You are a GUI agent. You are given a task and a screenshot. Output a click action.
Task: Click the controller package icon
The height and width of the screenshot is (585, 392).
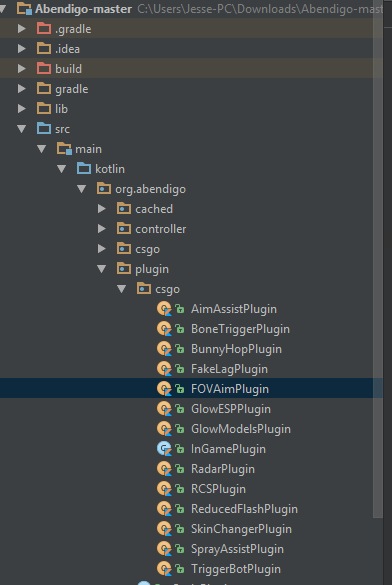click(124, 228)
